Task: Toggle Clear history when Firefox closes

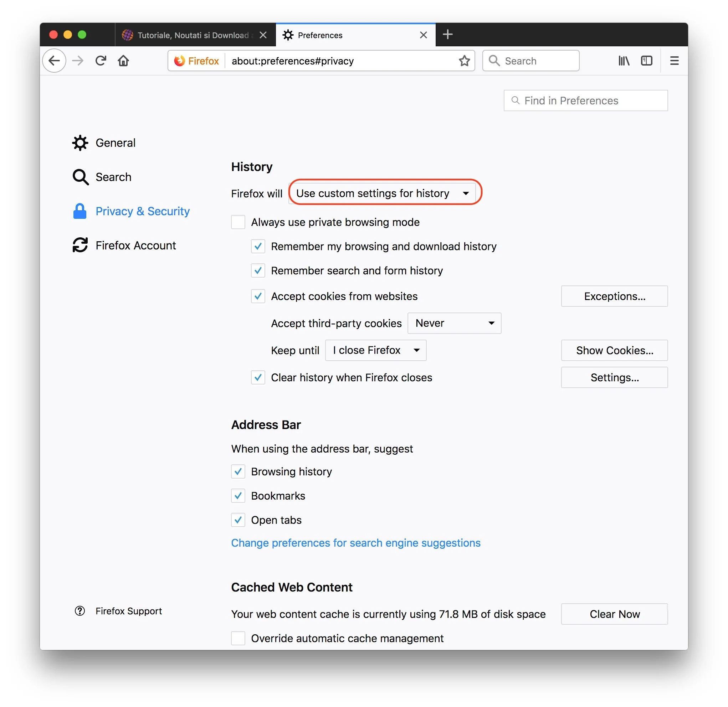Action: pos(258,377)
